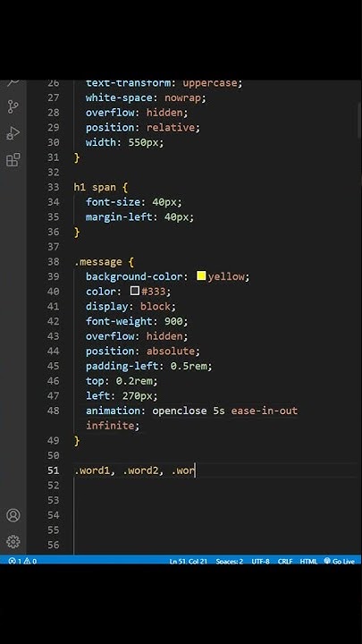
Task: Click the yellow color swatch
Action: [x=201, y=275]
